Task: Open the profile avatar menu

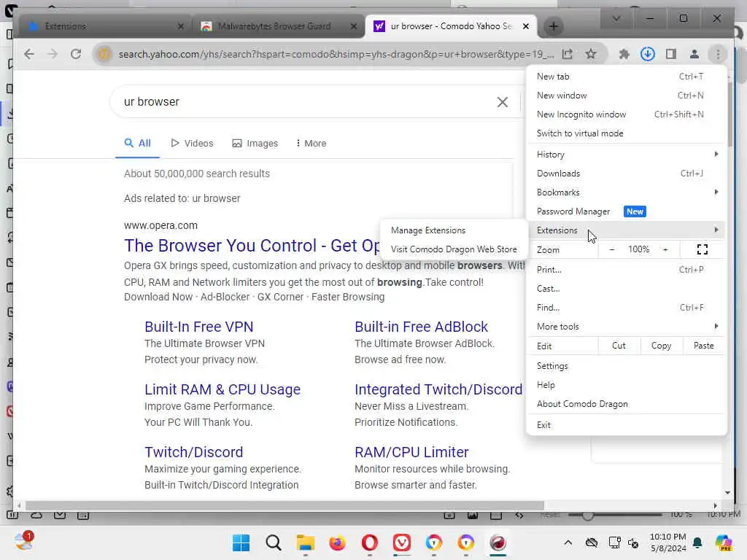Action: [694, 54]
